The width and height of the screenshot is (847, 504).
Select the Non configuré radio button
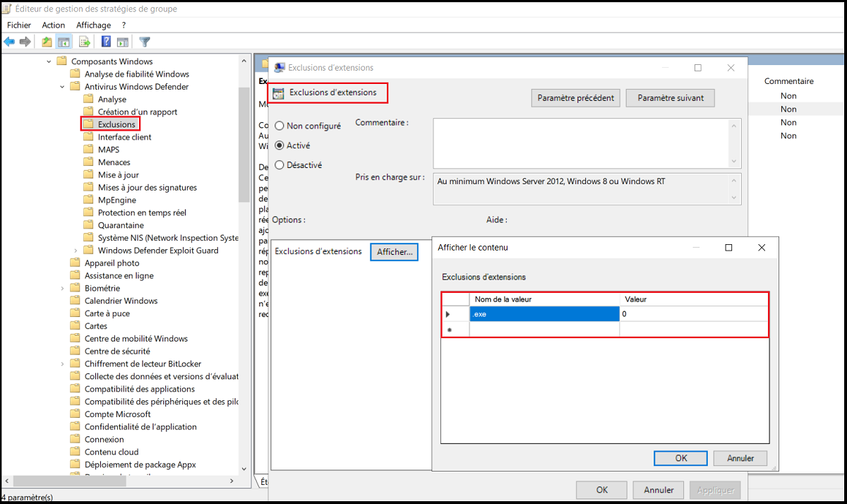[x=280, y=126]
